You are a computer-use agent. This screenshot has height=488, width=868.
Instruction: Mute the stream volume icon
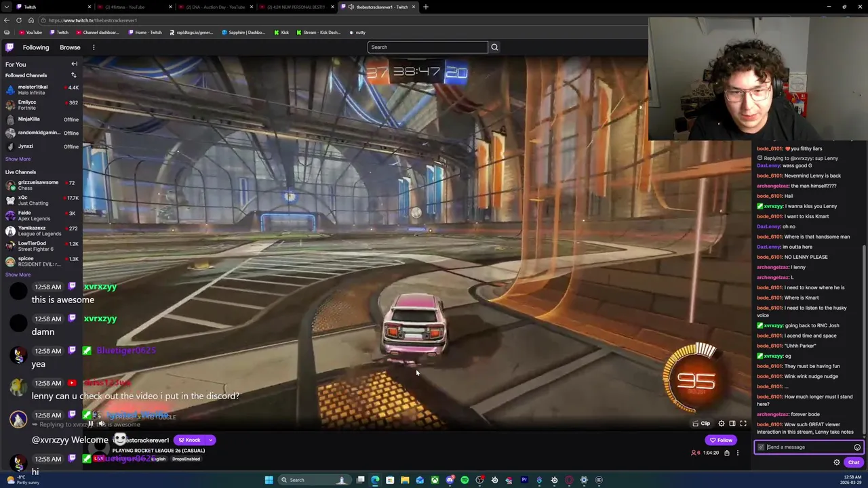[x=102, y=424]
